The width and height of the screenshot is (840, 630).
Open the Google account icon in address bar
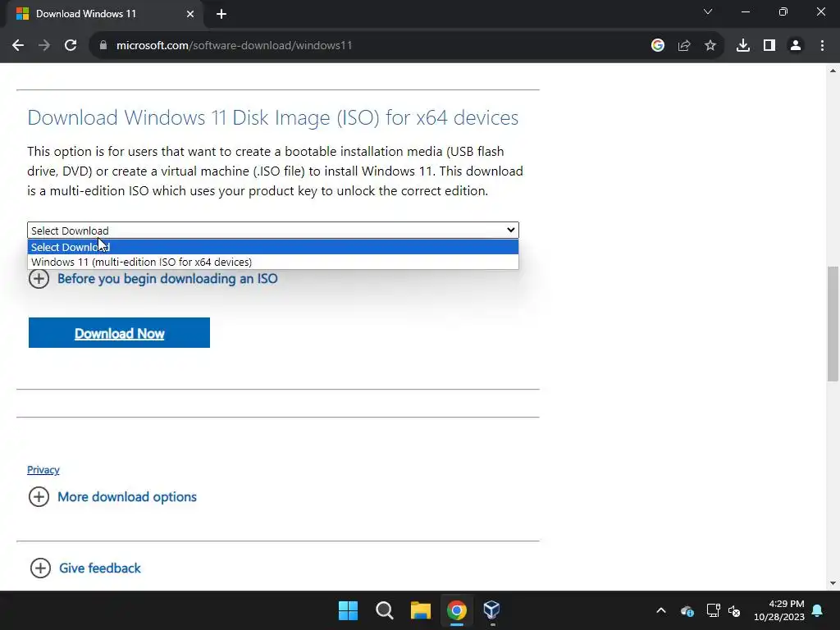coord(657,46)
